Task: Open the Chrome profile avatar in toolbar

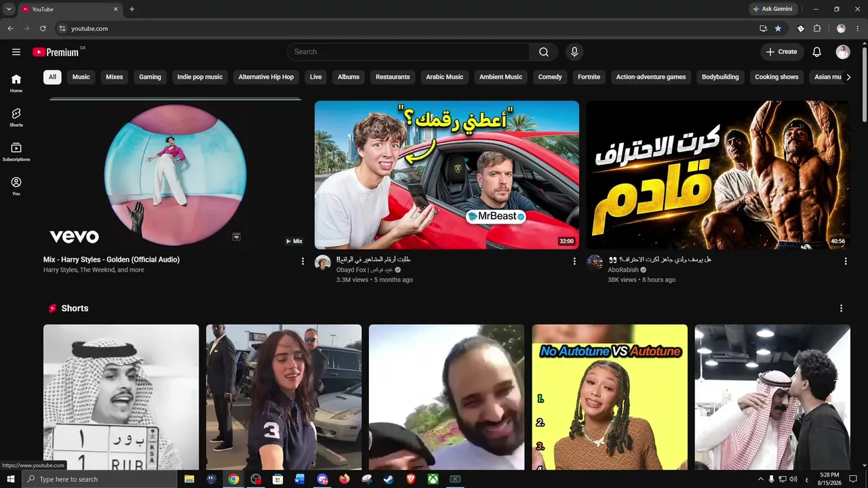Action: click(841, 28)
